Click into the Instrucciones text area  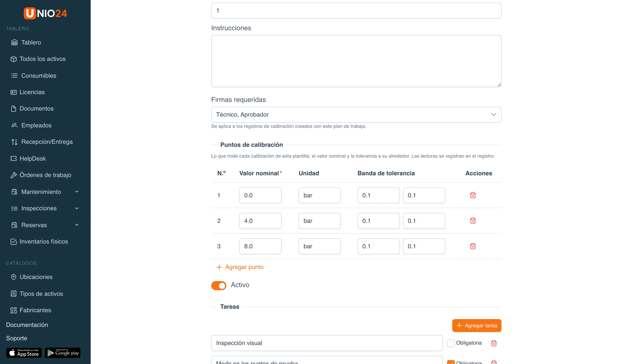coord(356,61)
